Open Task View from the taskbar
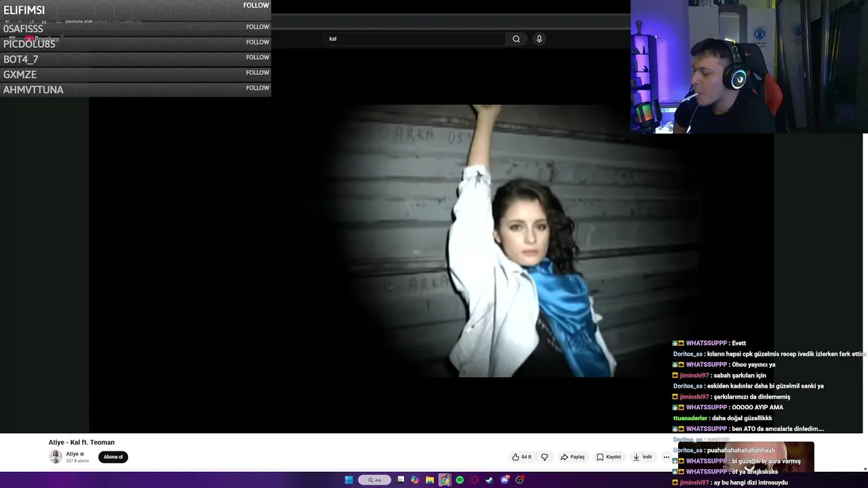Image resolution: width=868 pixels, height=488 pixels. [401, 480]
